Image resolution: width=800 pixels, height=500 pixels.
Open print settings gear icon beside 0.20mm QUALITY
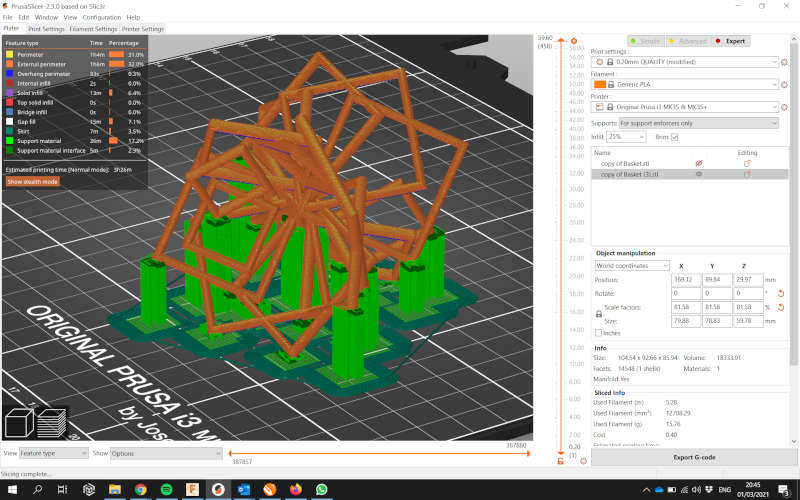click(x=784, y=62)
